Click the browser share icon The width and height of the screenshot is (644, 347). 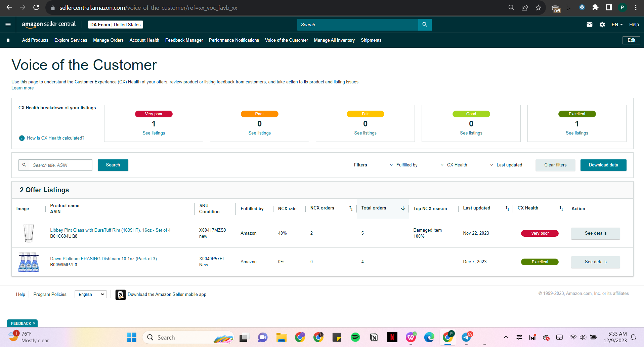coord(525,7)
